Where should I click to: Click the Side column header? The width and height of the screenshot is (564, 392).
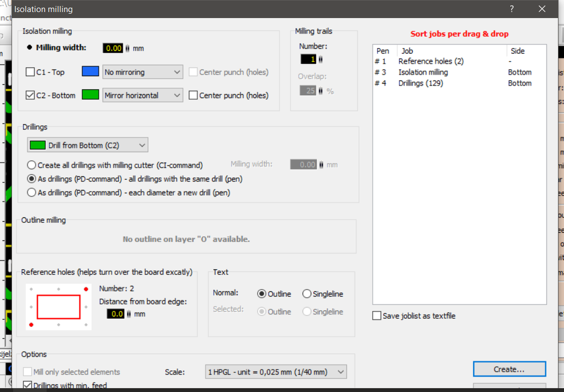click(527, 51)
